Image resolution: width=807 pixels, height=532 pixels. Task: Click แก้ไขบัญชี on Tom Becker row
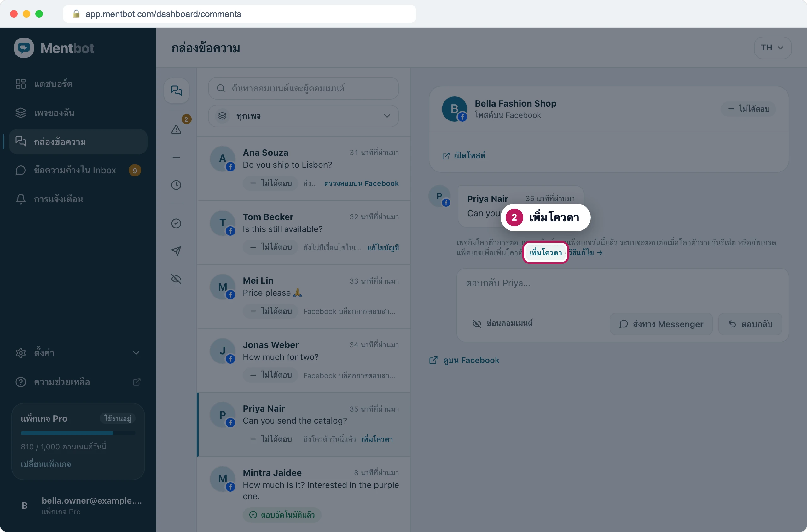pyautogui.click(x=383, y=247)
